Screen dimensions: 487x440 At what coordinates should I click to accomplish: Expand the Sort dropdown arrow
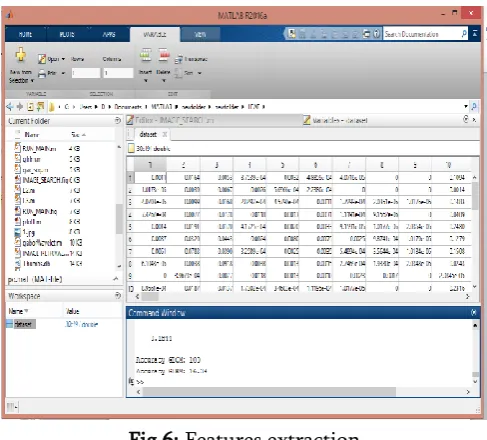tap(199, 73)
